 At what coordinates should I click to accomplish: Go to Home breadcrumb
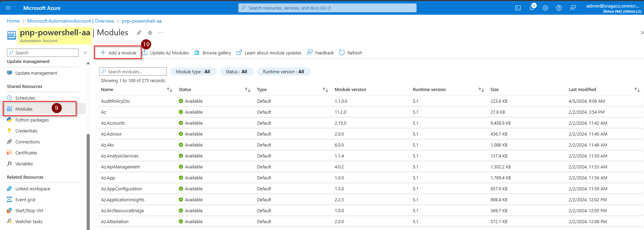pyautogui.click(x=13, y=21)
